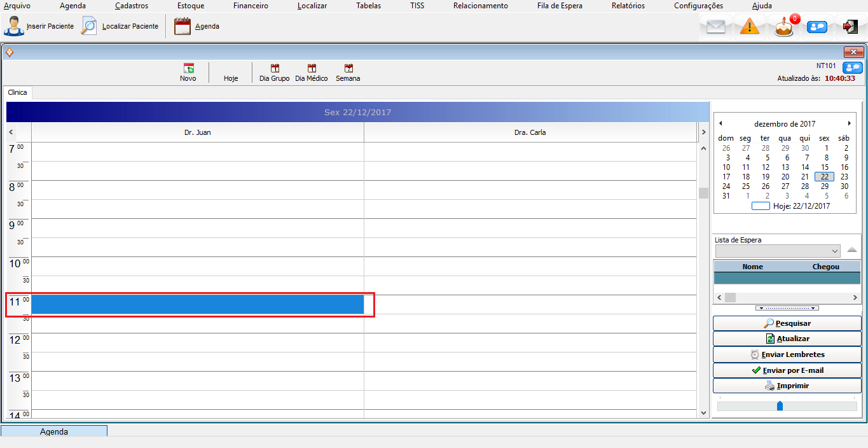Switch to Semana week view
The width and height of the screenshot is (868, 448).
click(x=348, y=73)
